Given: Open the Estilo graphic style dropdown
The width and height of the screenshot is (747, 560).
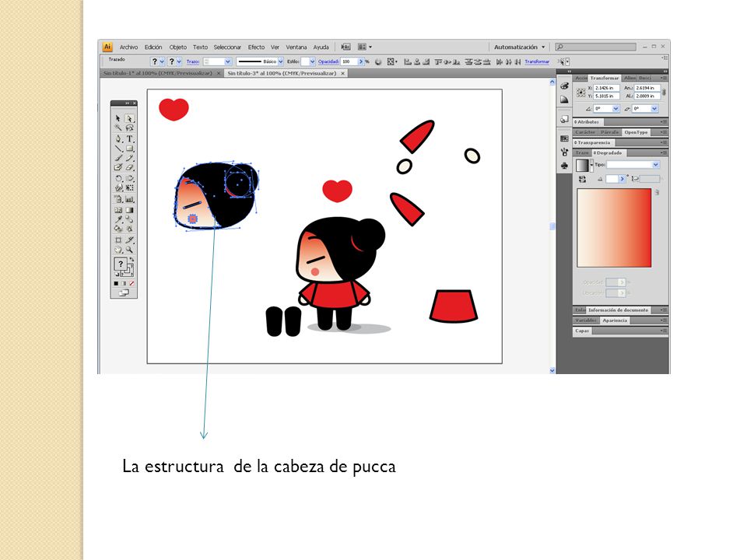Looking at the screenshot, I should (x=312, y=61).
